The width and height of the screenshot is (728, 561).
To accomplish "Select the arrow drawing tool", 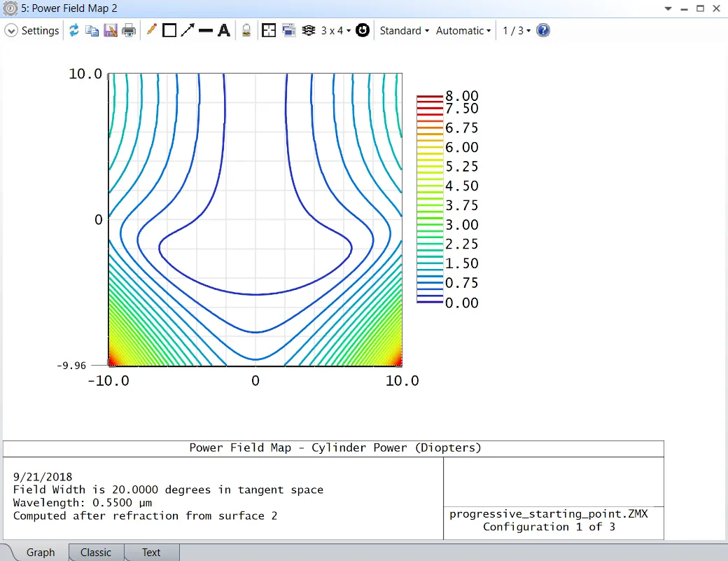I will (x=187, y=31).
